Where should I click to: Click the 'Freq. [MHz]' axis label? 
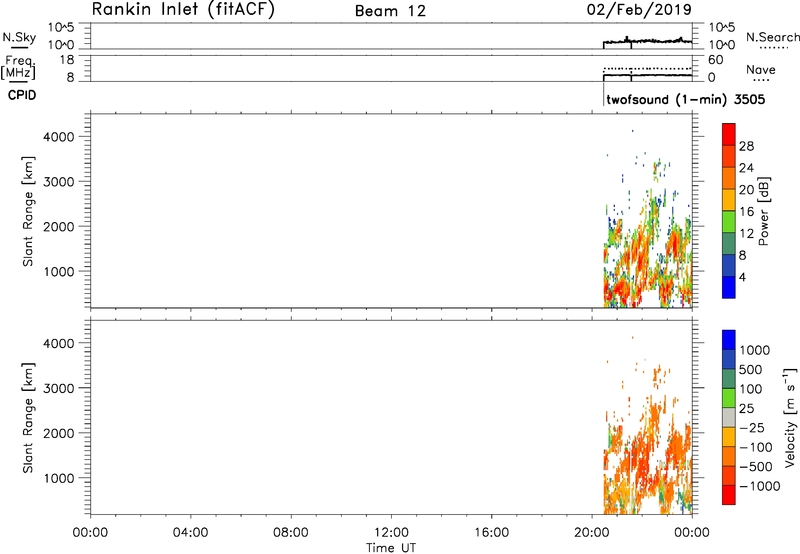coord(19,67)
